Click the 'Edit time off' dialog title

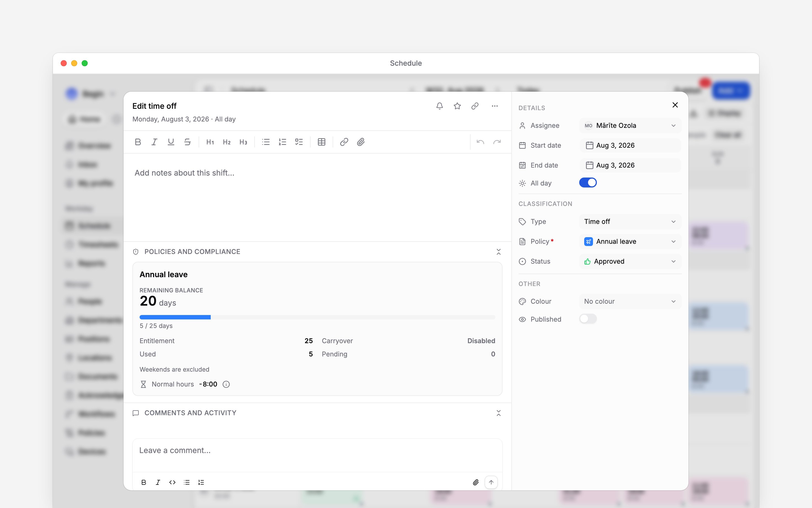point(154,106)
